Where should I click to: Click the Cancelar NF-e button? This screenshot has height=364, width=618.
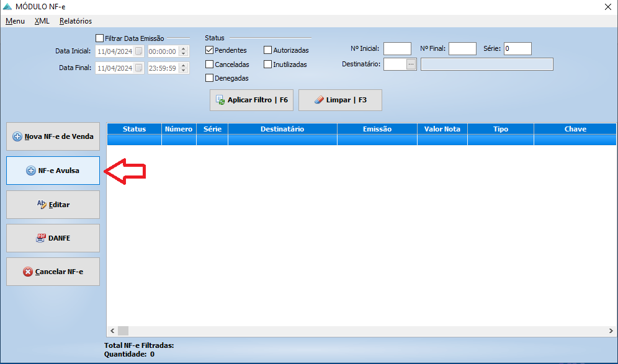click(53, 272)
